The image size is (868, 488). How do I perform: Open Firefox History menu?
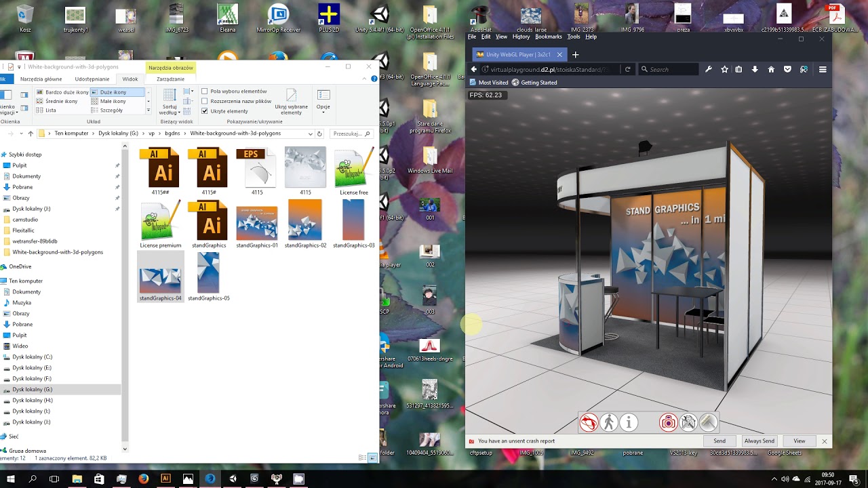521,37
